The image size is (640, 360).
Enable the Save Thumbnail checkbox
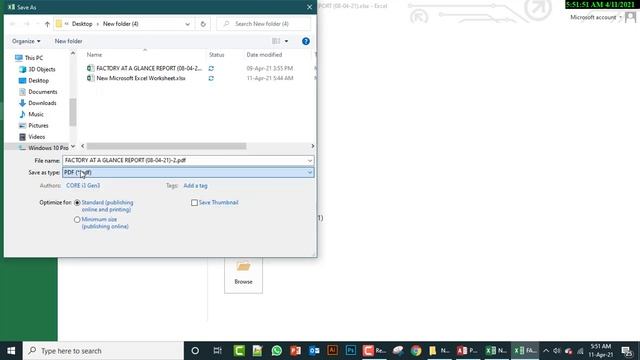(194, 203)
